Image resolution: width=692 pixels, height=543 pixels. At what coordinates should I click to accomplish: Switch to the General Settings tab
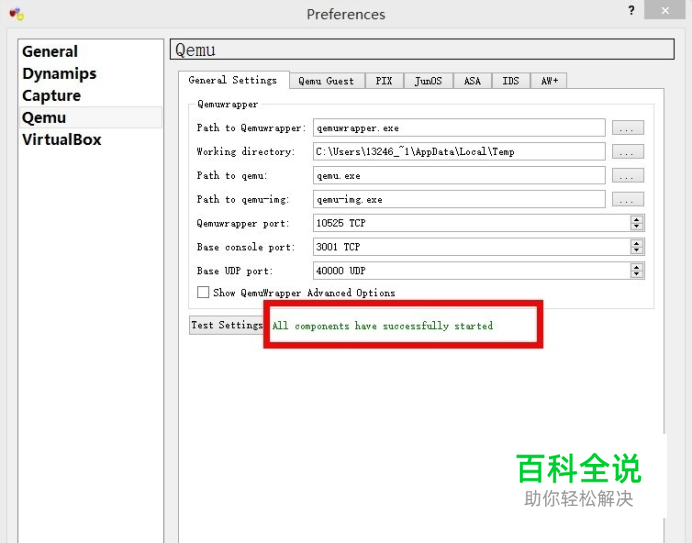click(233, 80)
